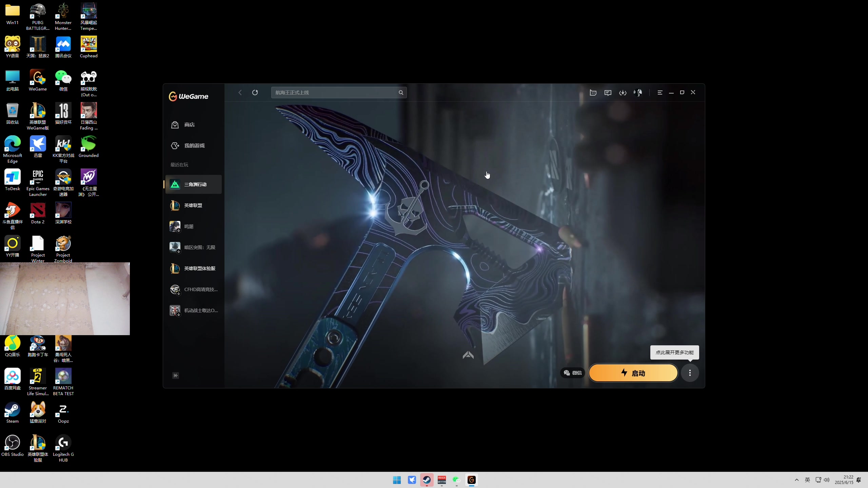
Task: Select 英雄联盟体验服 in the sidebar
Action: coord(194,268)
